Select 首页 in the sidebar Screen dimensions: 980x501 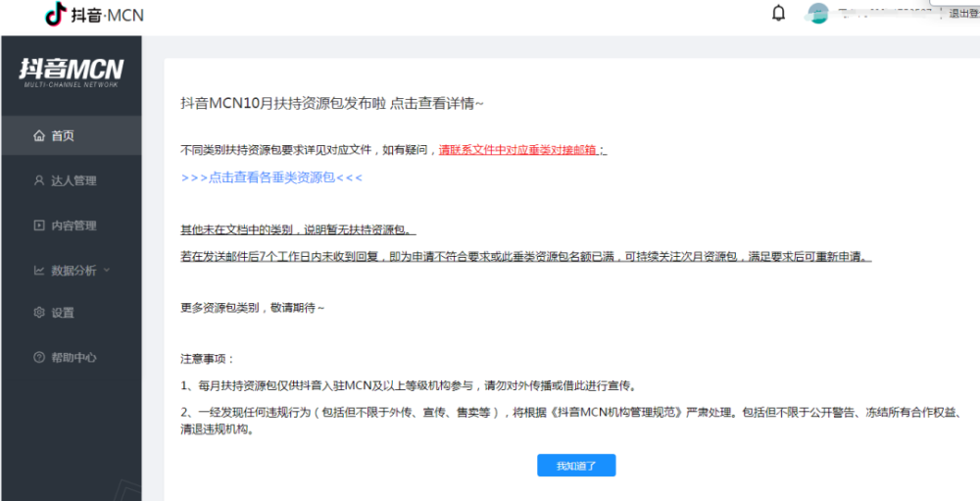(71, 135)
